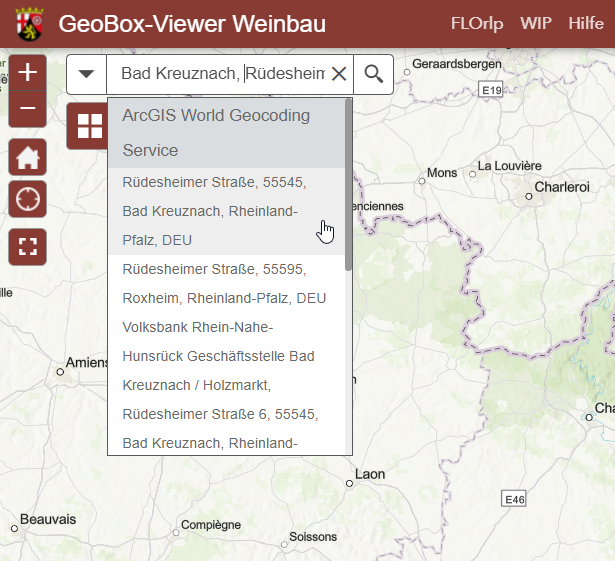Click the Beauvais city label on map
The image size is (615, 561).
[x=48, y=519]
